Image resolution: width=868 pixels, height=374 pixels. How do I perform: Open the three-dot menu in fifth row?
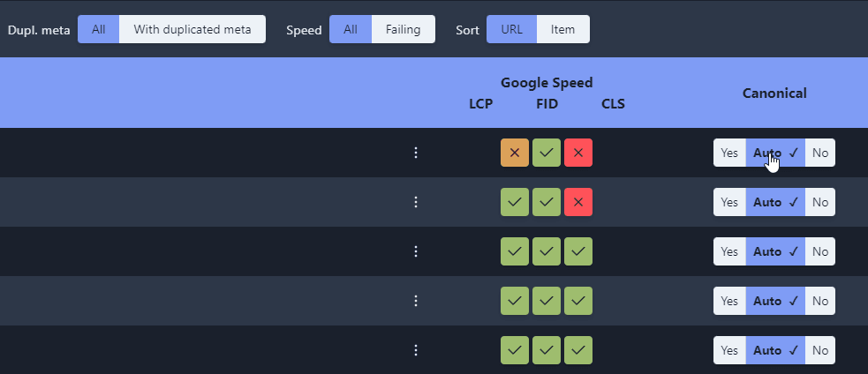pos(416,350)
